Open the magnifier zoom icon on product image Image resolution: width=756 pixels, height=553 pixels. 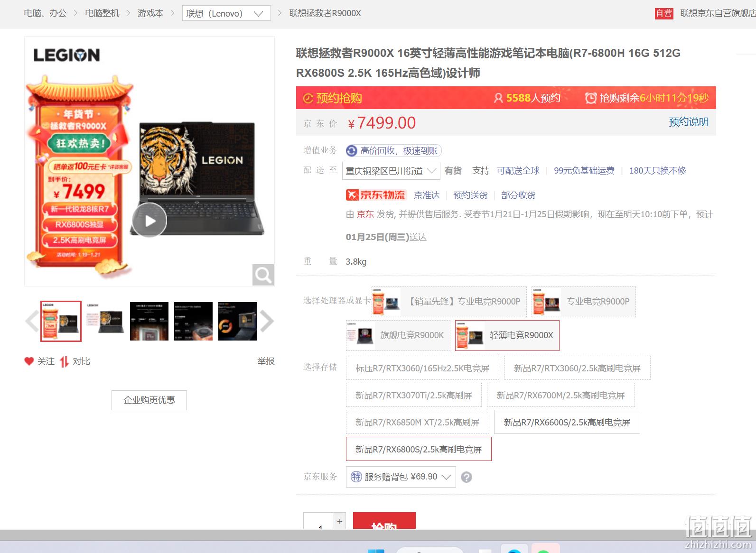(x=263, y=275)
